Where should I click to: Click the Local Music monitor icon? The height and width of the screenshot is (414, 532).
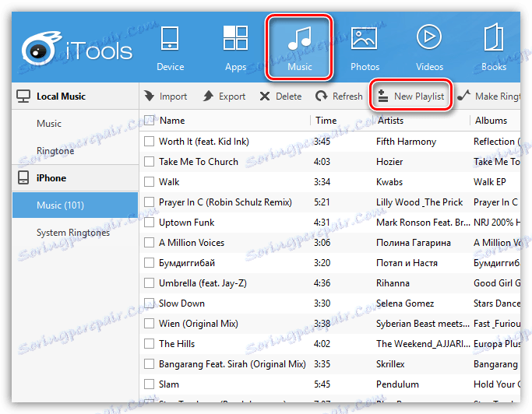pyautogui.click(x=23, y=96)
